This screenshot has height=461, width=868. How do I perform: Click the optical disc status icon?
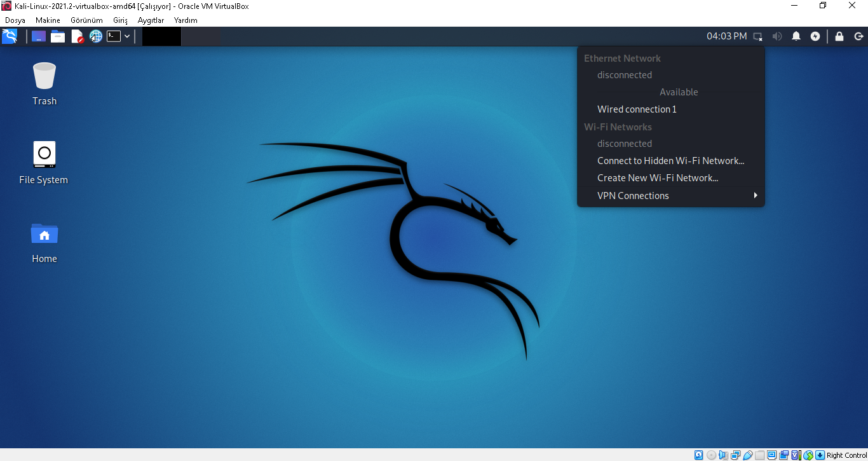point(711,455)
